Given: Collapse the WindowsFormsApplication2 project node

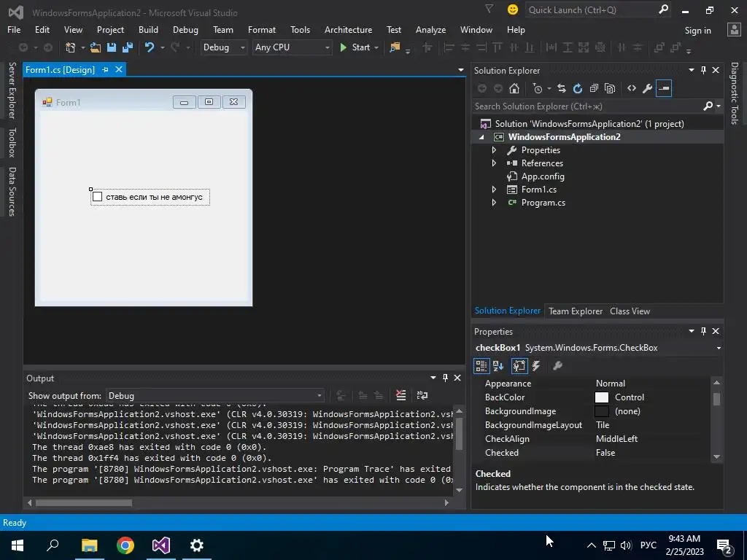Looking at the screenshot, I should point(481,137).
